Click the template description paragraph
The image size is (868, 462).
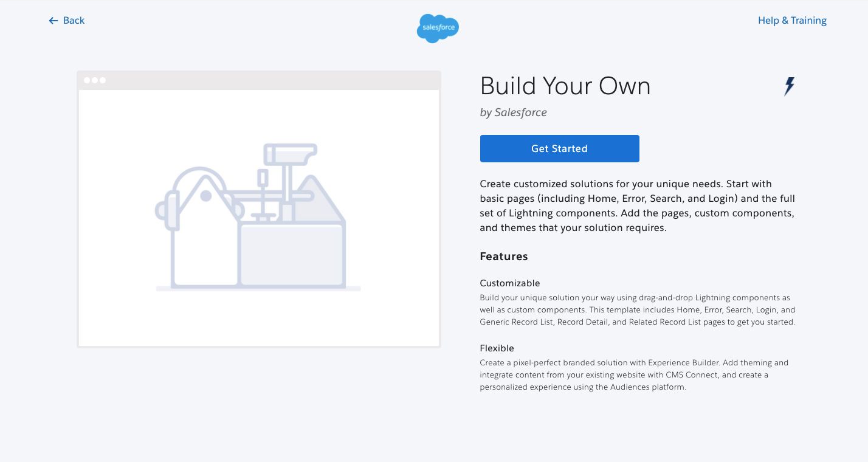pos(636,205)
